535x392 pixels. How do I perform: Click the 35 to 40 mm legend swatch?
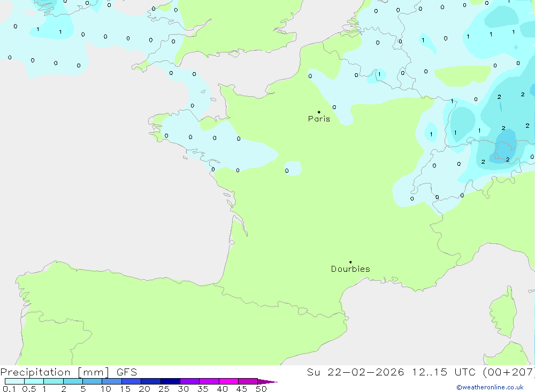point(209,381)
